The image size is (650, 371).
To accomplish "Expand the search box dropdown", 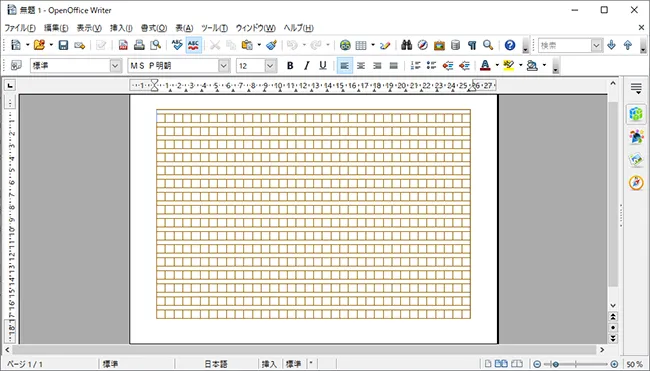I will (x=596, y=45).
